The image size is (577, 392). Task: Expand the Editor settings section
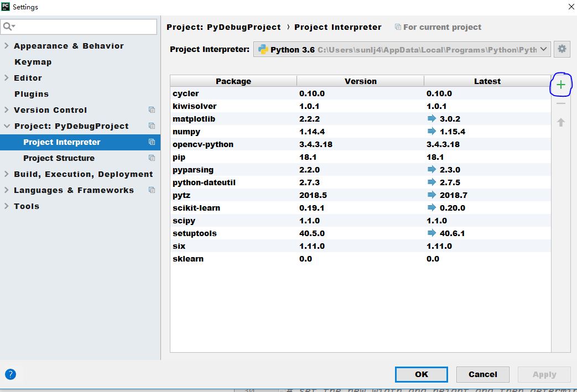(x=6, y=77)
